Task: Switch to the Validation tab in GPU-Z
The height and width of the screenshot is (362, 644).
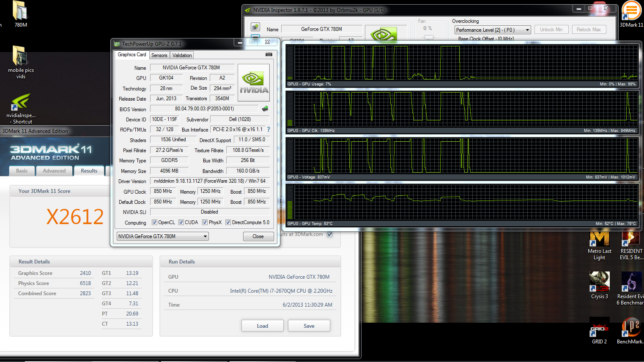Action: (x=182, y=55)
